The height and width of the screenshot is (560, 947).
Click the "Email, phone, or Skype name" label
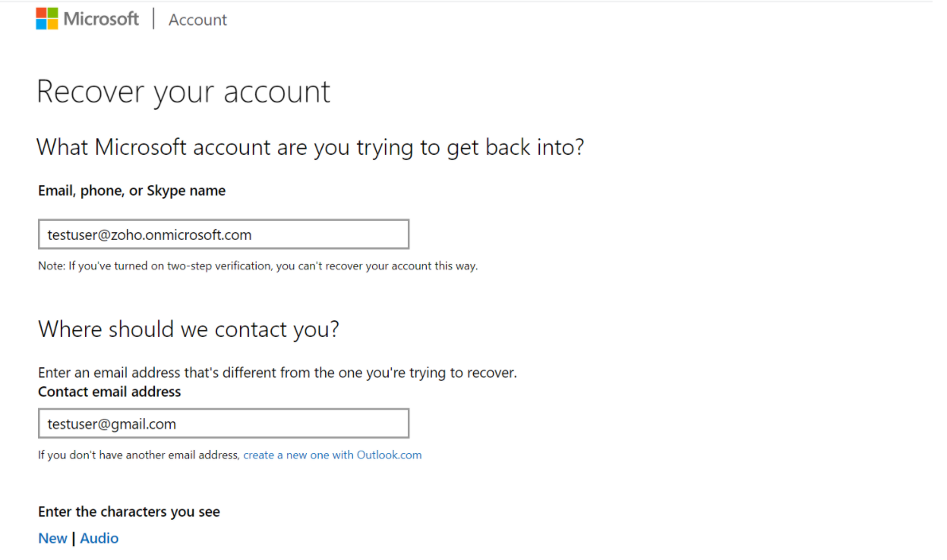[x=131, y=190]
